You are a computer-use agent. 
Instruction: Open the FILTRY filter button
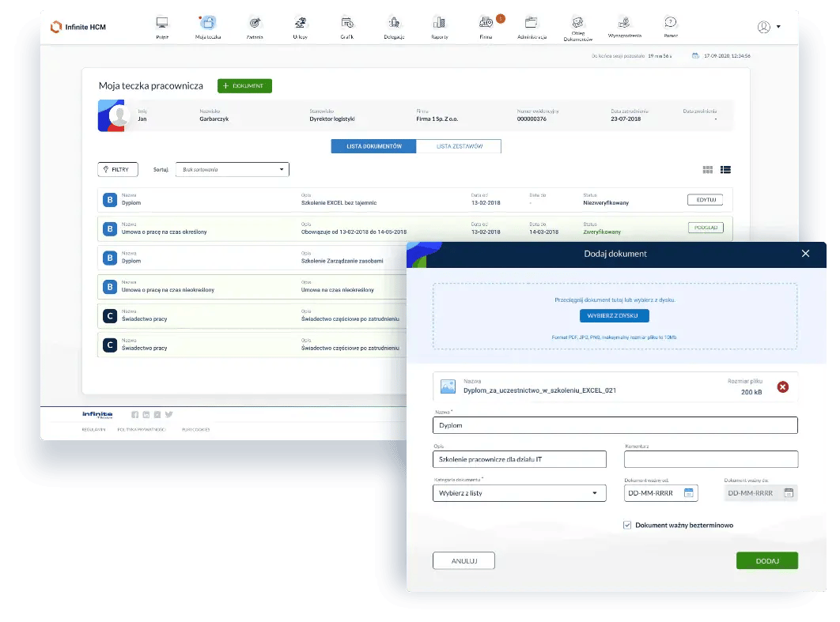coord(118,169)
